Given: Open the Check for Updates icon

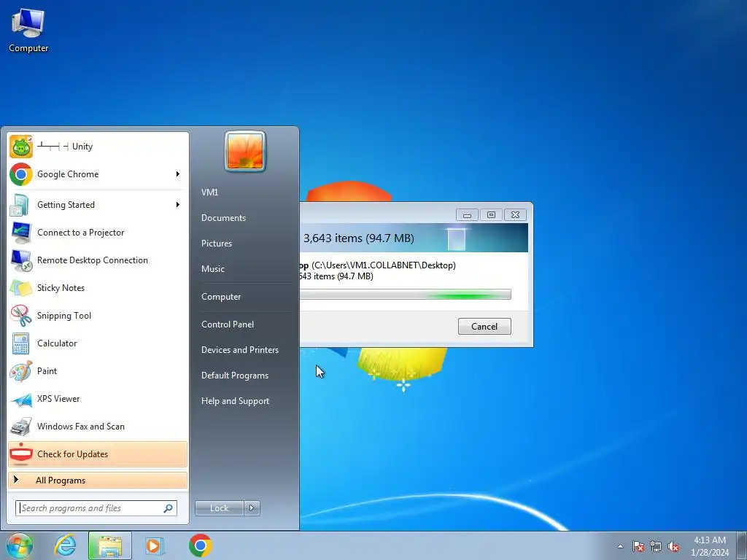Looking at the screenshot, I should [21, 454].
